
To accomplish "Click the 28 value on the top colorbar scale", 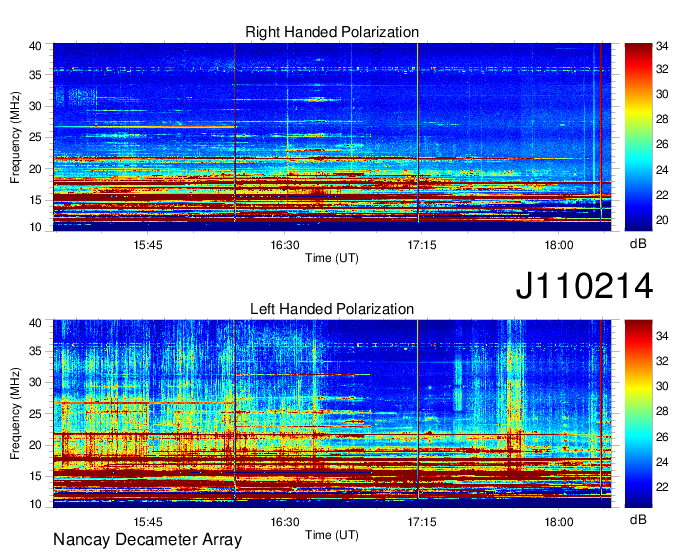I will [x=662, y=119].
